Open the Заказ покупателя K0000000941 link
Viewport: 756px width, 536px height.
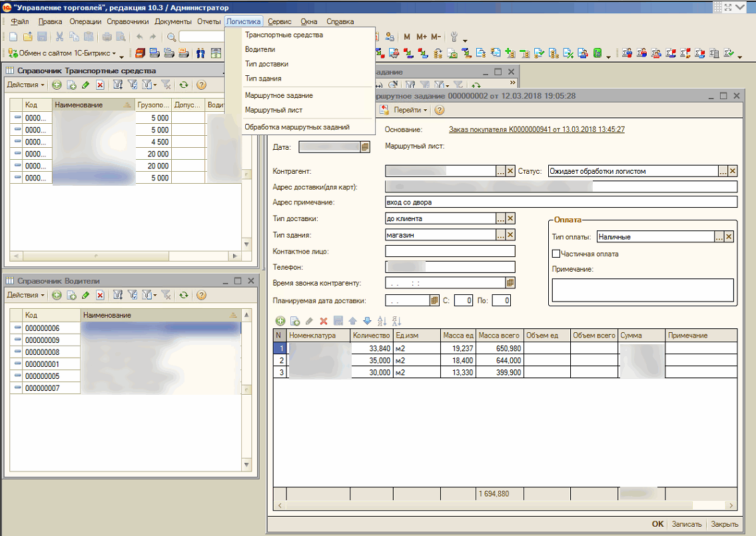pos(536,130)
